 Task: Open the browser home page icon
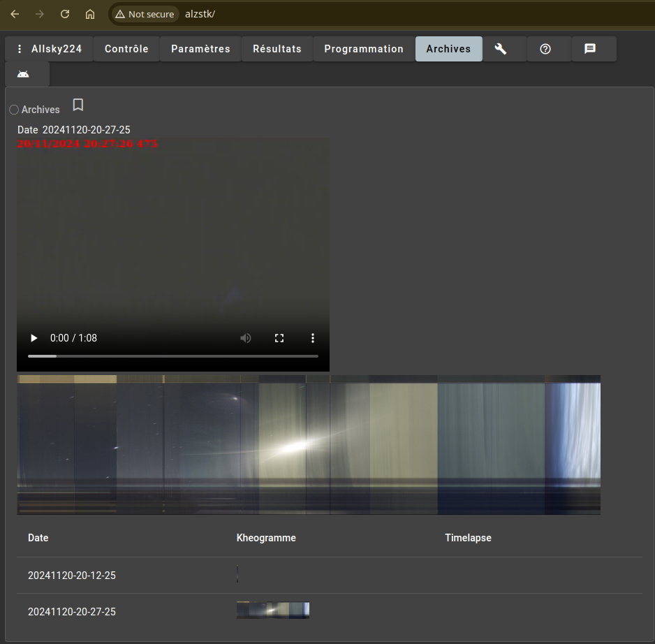click(90, 14)
